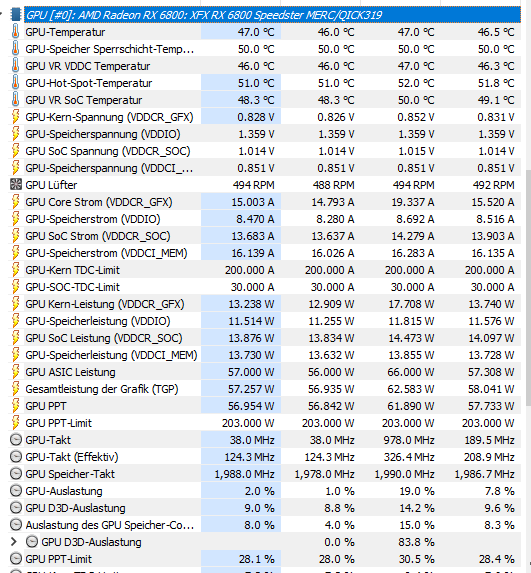The image size is (531, 573).
Task: Expand the collapsed GPU D3D-Auslastung group
Action: [x=14, y=542]
